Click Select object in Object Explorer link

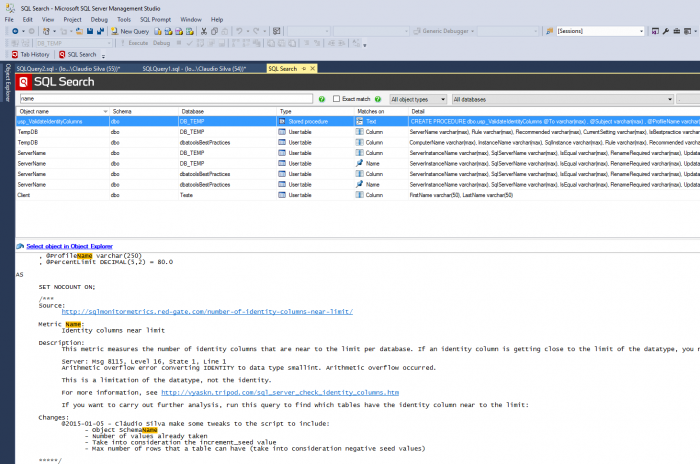tap(69, 246)
